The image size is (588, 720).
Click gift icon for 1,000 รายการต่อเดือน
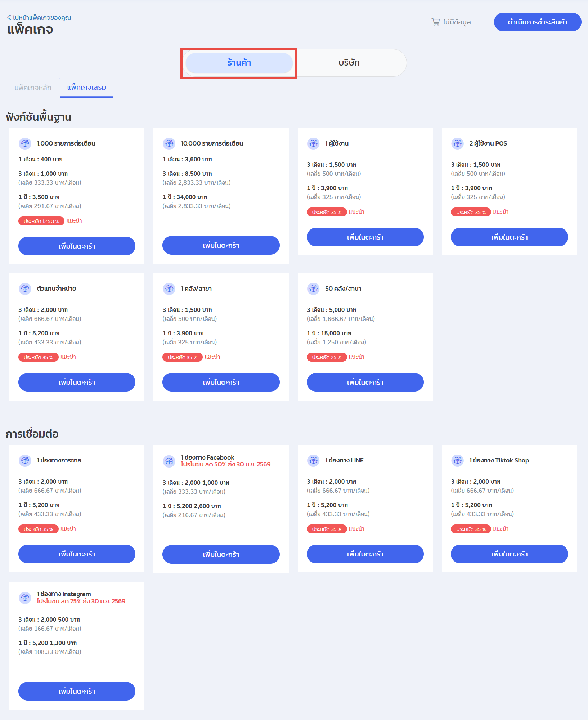pos(25,143)
